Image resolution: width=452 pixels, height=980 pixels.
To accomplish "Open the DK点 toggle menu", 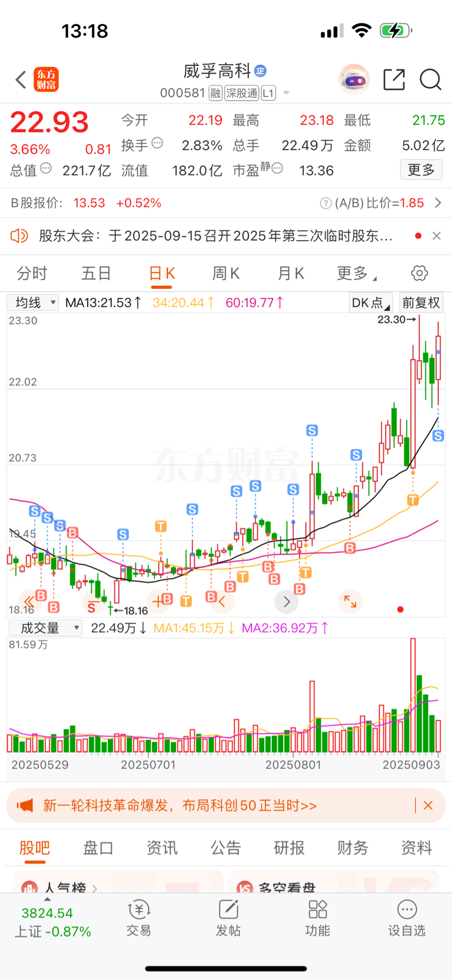I will click(x=371, y=303).
